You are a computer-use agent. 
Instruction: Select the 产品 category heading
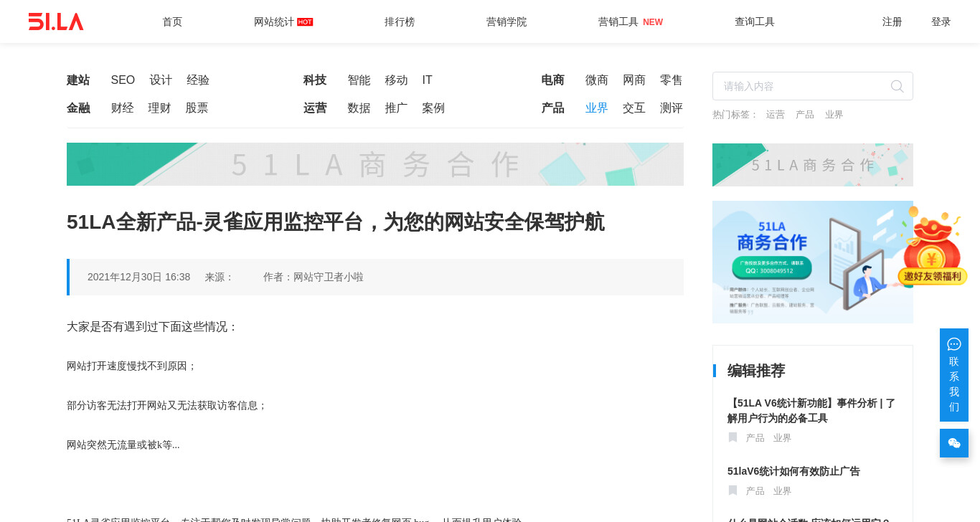(x=552, y=108)
